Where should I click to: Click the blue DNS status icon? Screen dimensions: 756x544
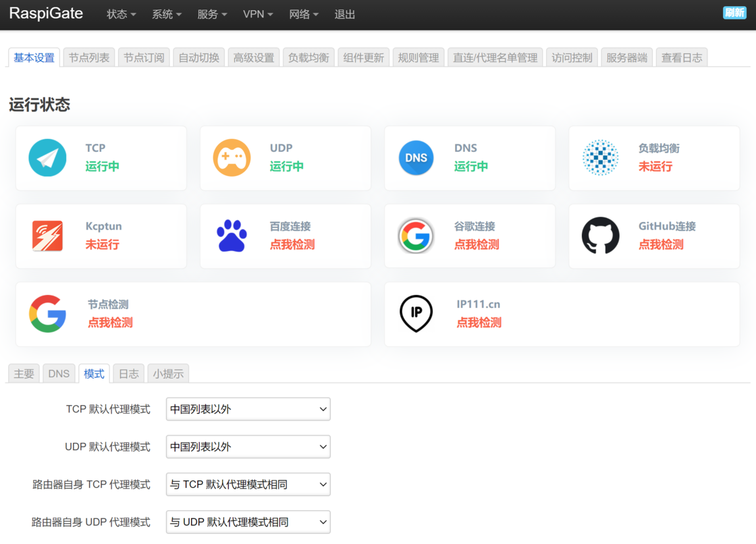pos(416,158)
